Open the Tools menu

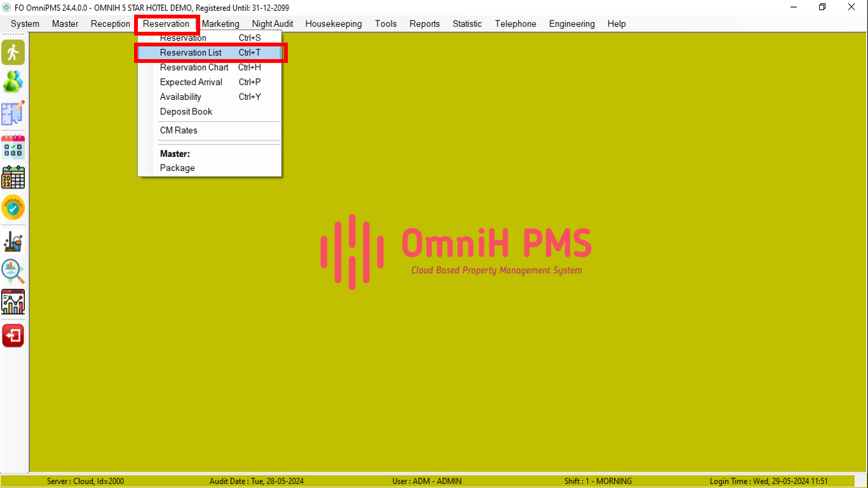pyautogui.click(x=386, y=24)
